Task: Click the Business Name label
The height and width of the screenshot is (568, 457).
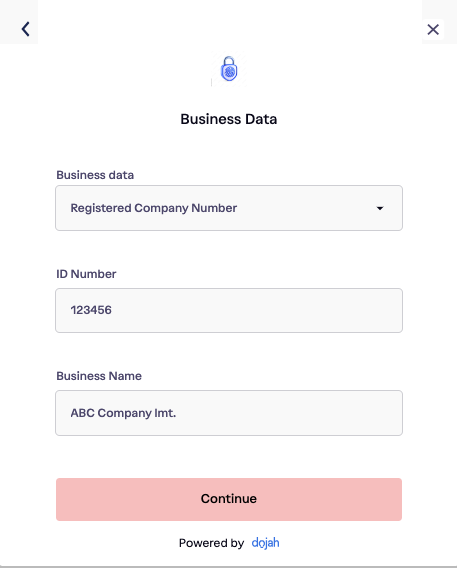Action: pyautogui.click(x=99, y=376)
